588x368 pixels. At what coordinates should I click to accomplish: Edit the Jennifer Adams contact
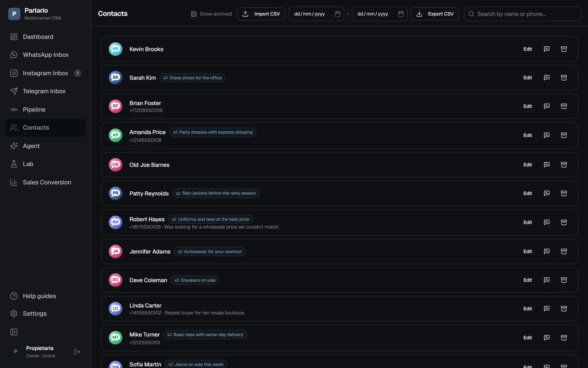(528, 251)
